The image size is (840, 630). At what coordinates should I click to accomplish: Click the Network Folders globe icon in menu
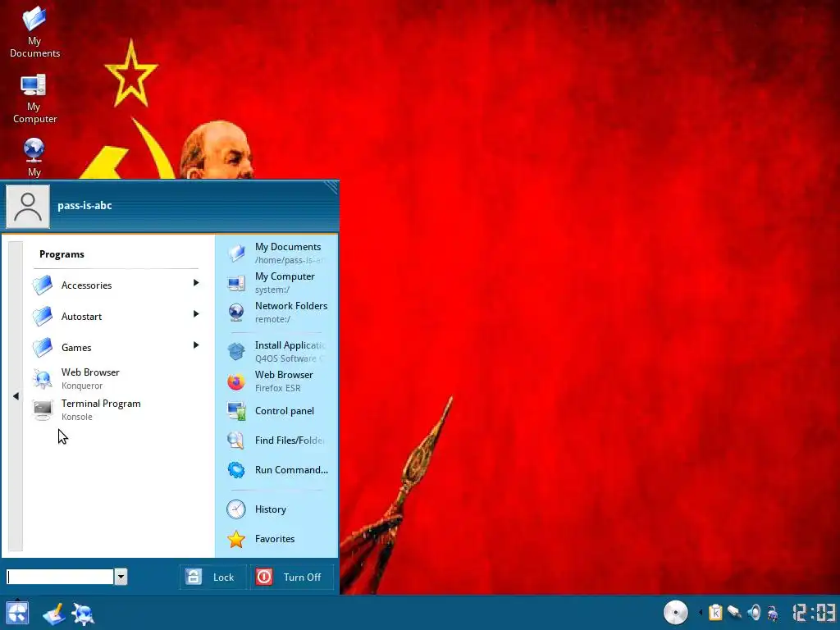[x=235, y=313]
